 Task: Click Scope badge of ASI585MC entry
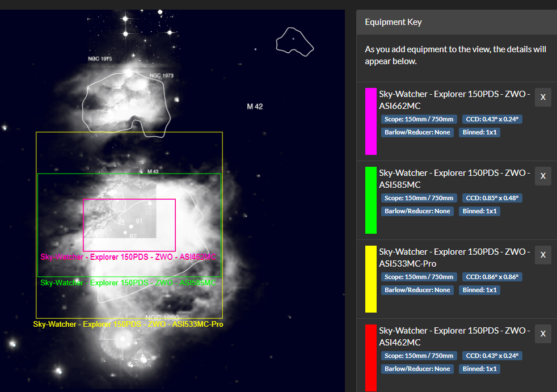click(419, 198)
